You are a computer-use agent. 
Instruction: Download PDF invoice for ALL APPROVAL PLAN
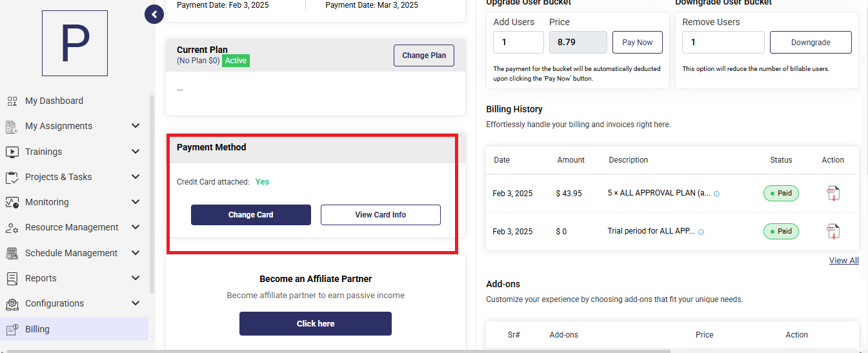[x=833, y=193]
